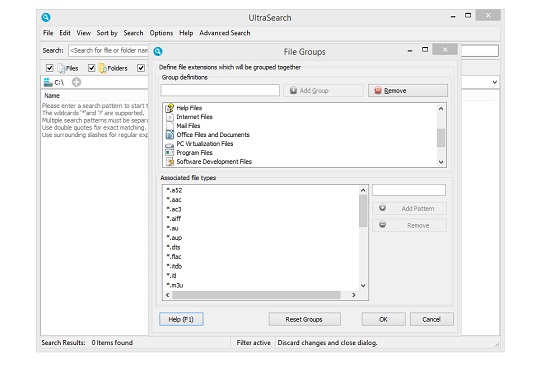The width and height of the screenshot is (550, 387).
Task: Select the *.ac3 file type
Action: point(174,209)
